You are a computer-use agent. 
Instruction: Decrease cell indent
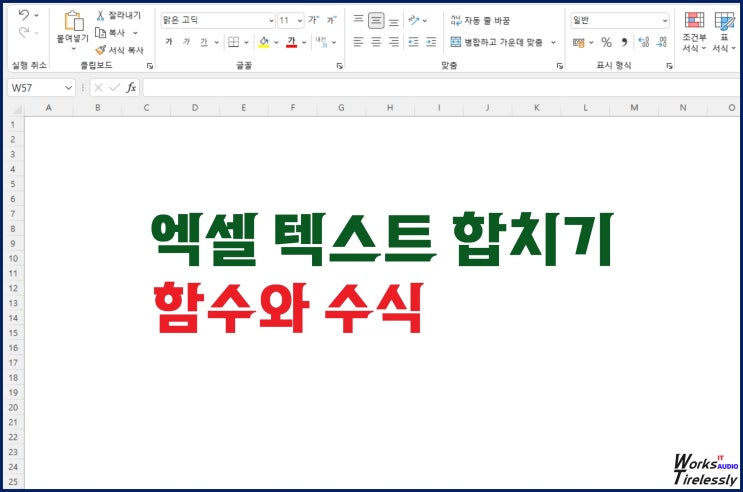coord(414,42)
